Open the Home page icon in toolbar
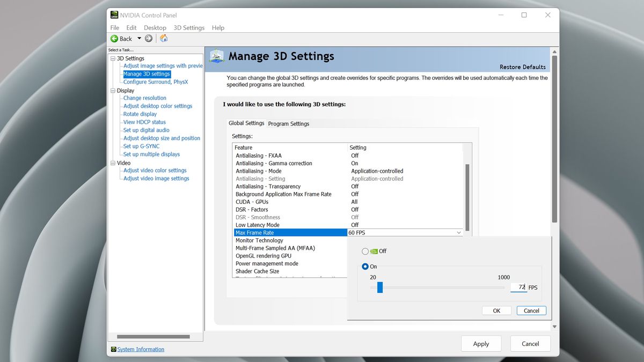Screen dimensions: 644x362 click(163, 38)
